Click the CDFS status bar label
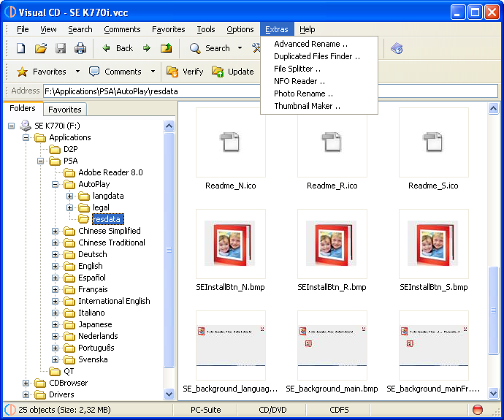The width and height of the screenshot is (504, 420). click(339, 410)
